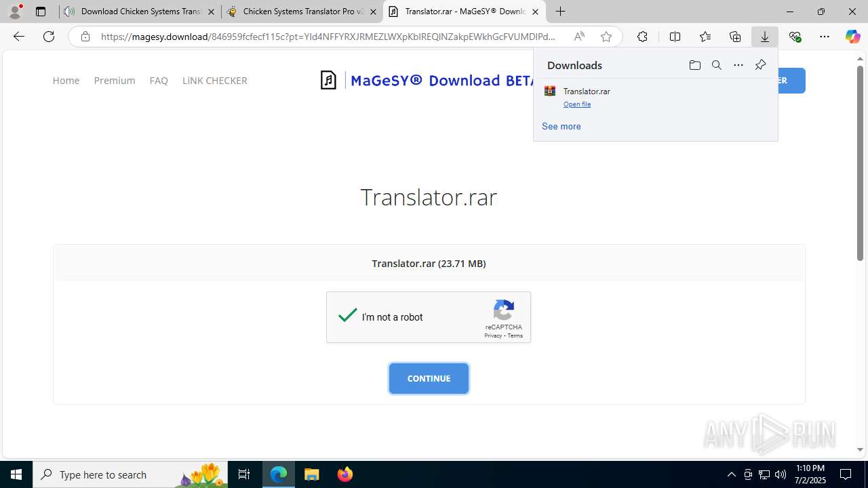Click the address bar URL
The image size is (868, 488).
[328, 37]
